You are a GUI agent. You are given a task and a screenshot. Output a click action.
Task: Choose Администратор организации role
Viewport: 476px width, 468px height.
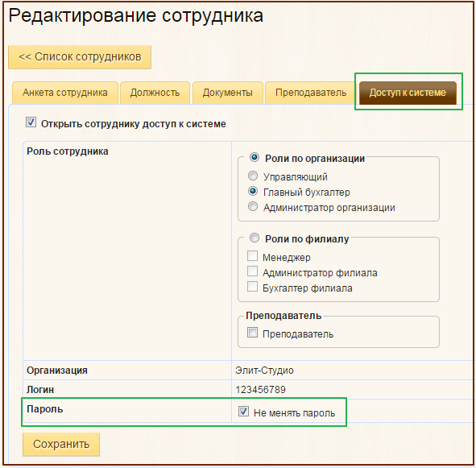click(x=253, y=206)
